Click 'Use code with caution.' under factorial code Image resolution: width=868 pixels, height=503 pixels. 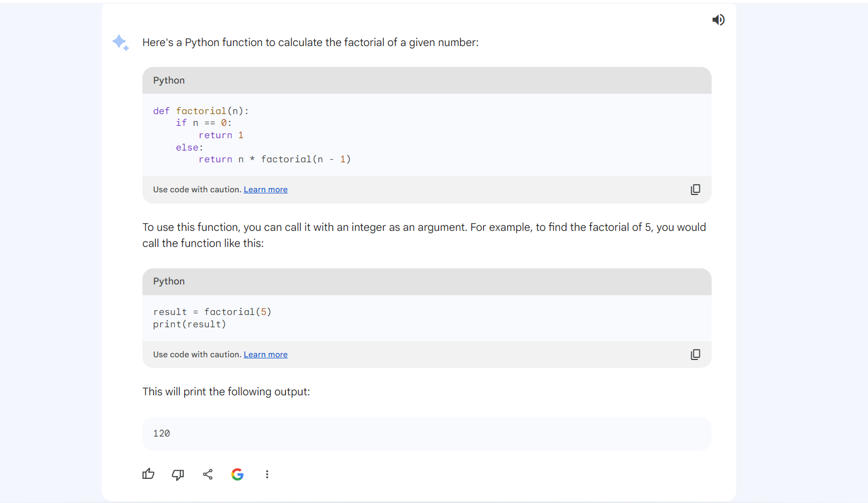197,190
